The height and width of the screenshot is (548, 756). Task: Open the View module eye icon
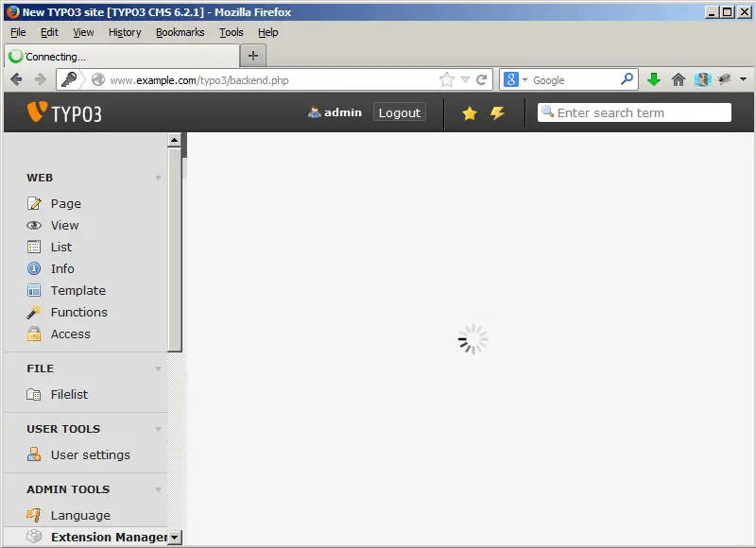click(34, 225)
